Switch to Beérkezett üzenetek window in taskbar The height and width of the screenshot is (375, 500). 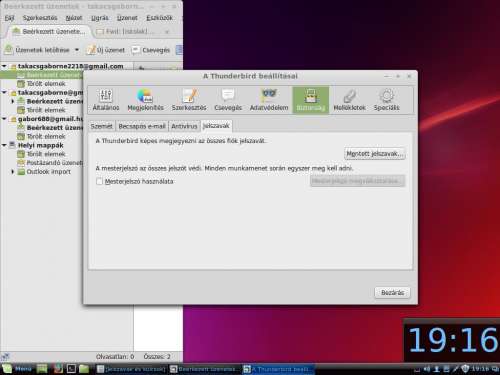click(x=204, y=369)
